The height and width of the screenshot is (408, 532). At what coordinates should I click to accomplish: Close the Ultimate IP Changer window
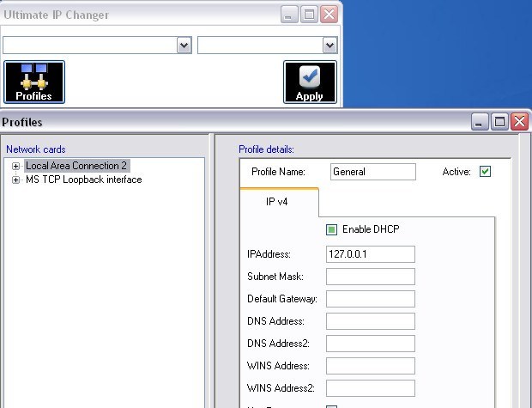tap(329, 15)
